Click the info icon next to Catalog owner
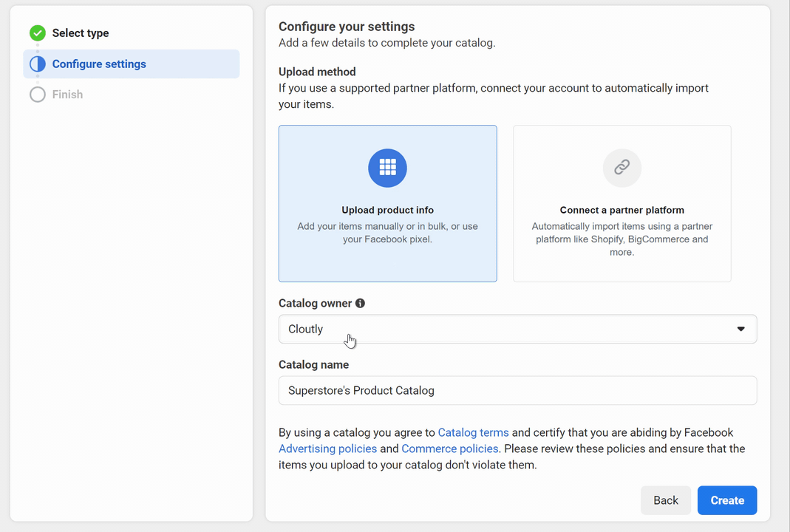 point(360,303)
